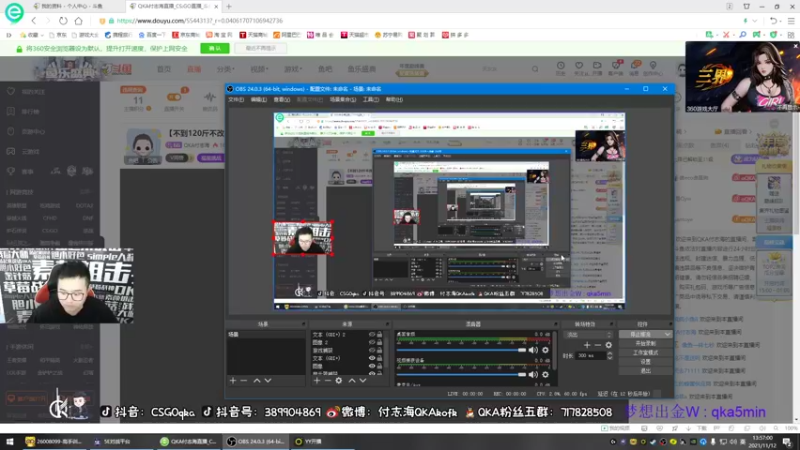Pop out OBS Scenes dock panel icon

[303, 324]
